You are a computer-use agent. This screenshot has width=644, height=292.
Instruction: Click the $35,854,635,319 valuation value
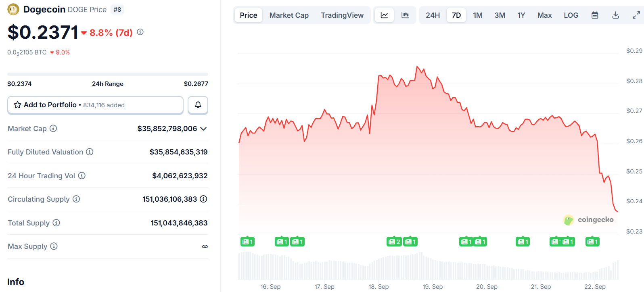178,152
